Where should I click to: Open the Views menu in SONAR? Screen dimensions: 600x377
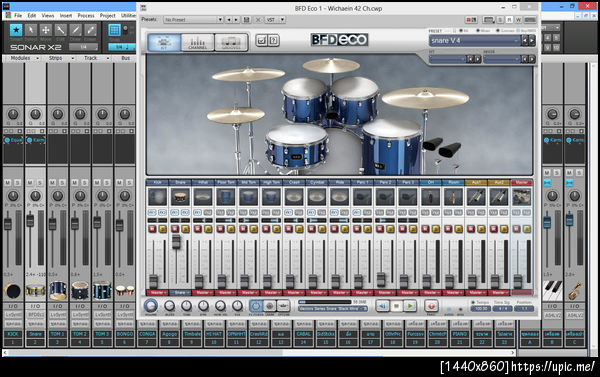pos(48,16)
